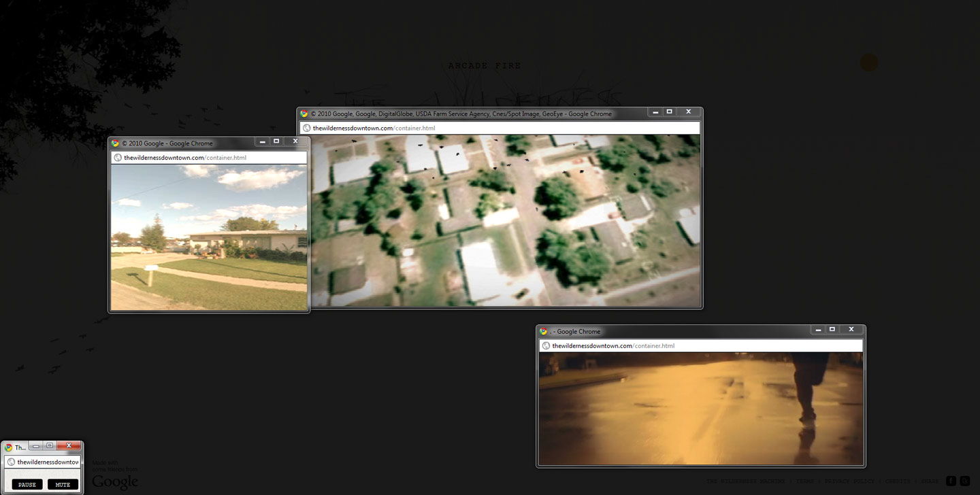Close the running video window
This screenshot has width=980, height=495.
click(851, 330)
